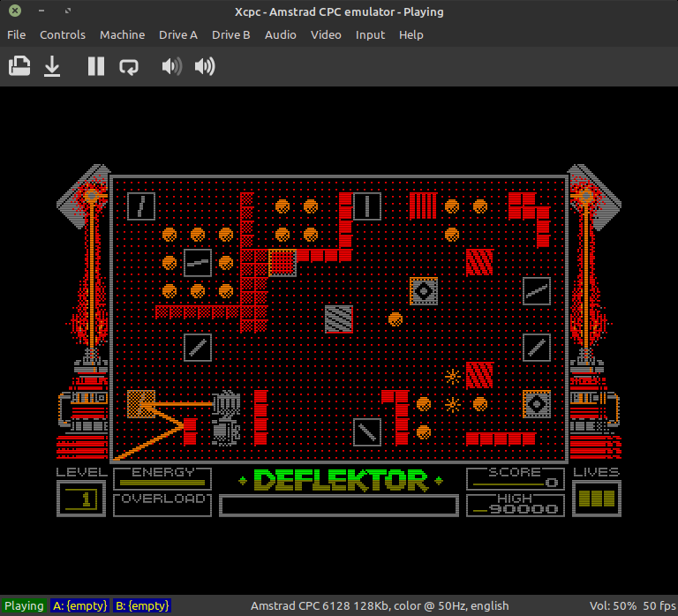Image resolution: width=678 pixels, height=616 pixels.
Task: Click the Amstrad CPC 6128 machine info text
Action: (380, 605)
